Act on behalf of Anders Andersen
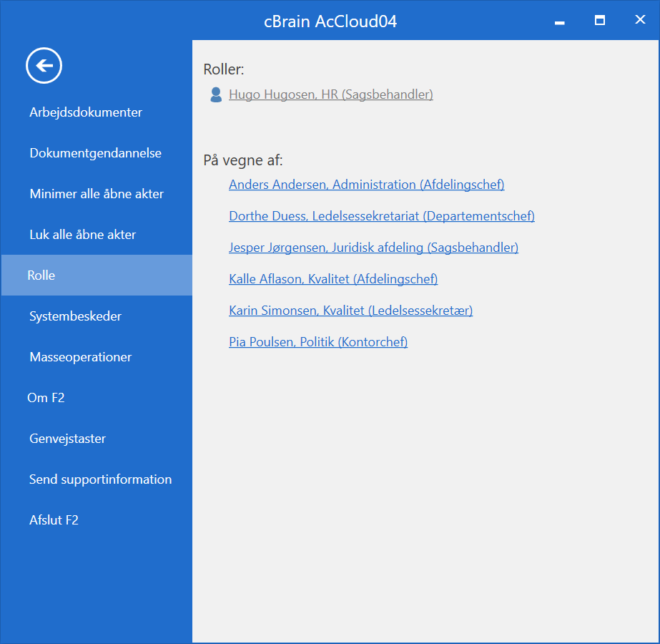The height and width of the screenshot is (644, 660). (366, 185)
